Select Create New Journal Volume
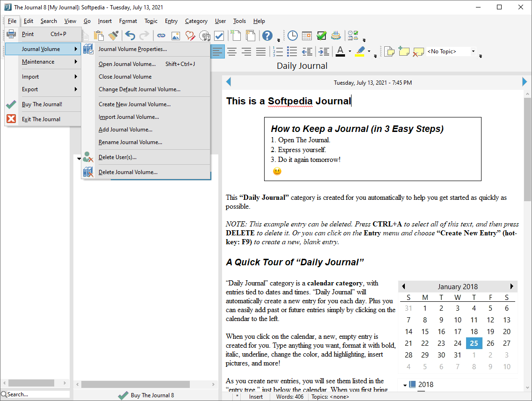 pyautogui.click(x=146, y=104)
